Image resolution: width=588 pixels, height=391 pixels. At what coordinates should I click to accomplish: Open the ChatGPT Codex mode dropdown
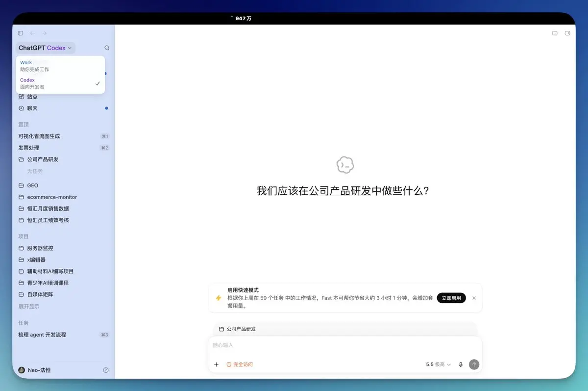[x=45, y=48]
